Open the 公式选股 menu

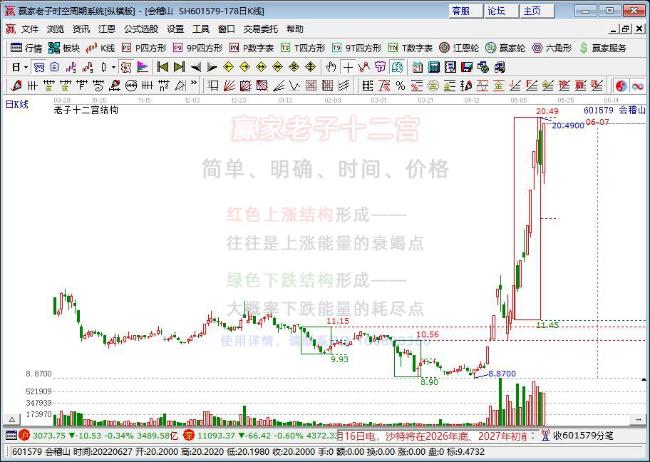coord(141,29)
